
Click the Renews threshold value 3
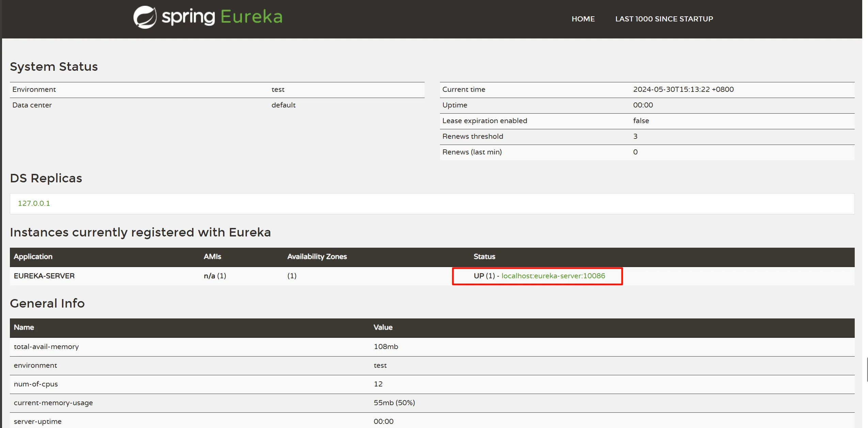coord(635,136)
